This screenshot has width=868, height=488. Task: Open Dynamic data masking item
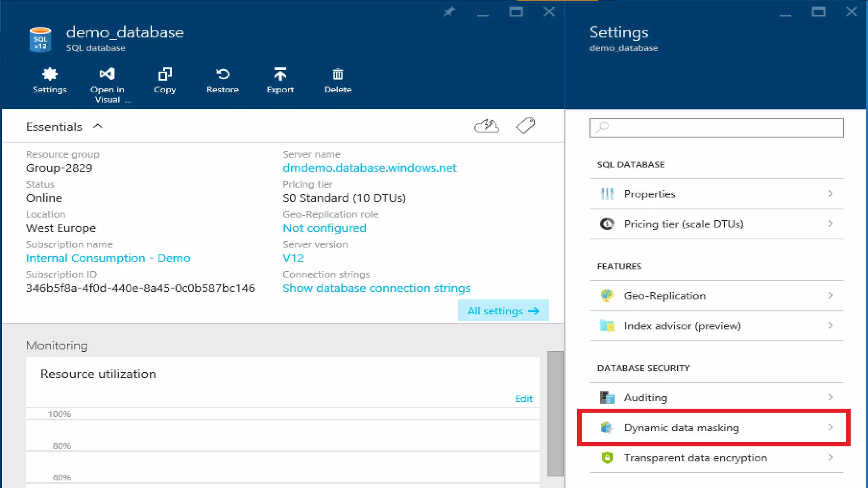[716, 427]
